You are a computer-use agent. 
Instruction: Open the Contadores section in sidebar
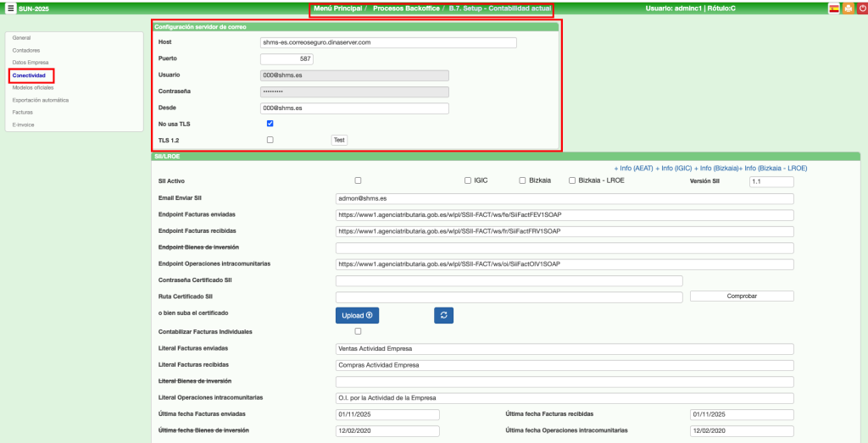25,50
